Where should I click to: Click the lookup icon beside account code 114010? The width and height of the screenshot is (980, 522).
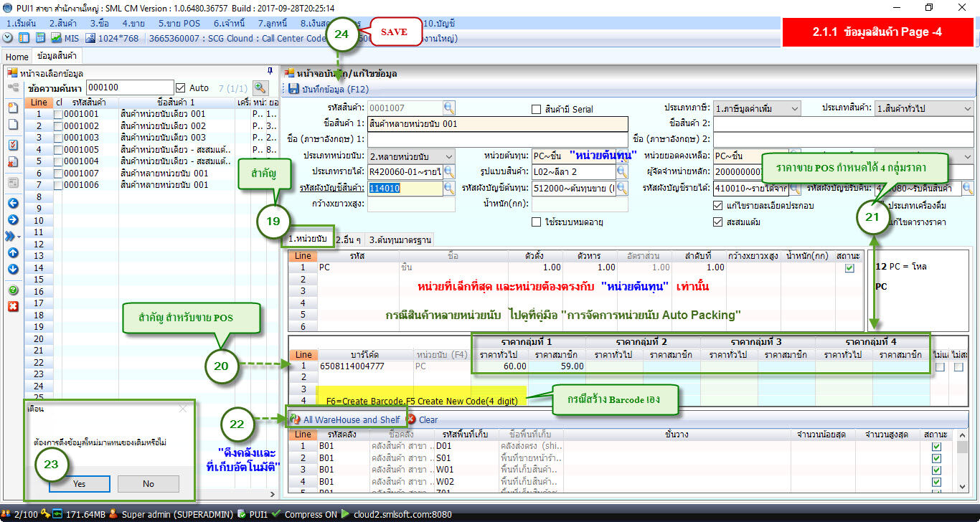coord(449,188)
